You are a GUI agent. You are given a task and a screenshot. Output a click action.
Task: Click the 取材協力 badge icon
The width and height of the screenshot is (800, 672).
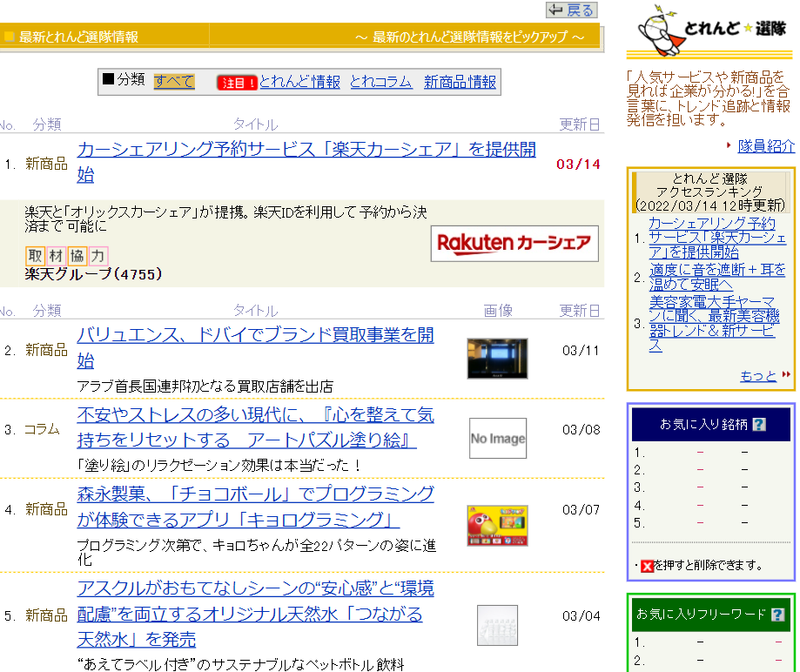click(67, 256)
